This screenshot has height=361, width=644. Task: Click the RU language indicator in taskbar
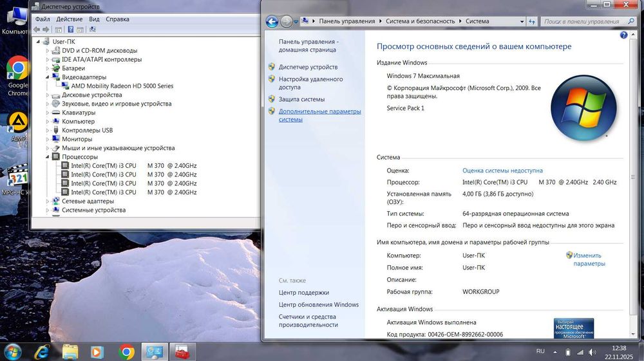point(540,351)
